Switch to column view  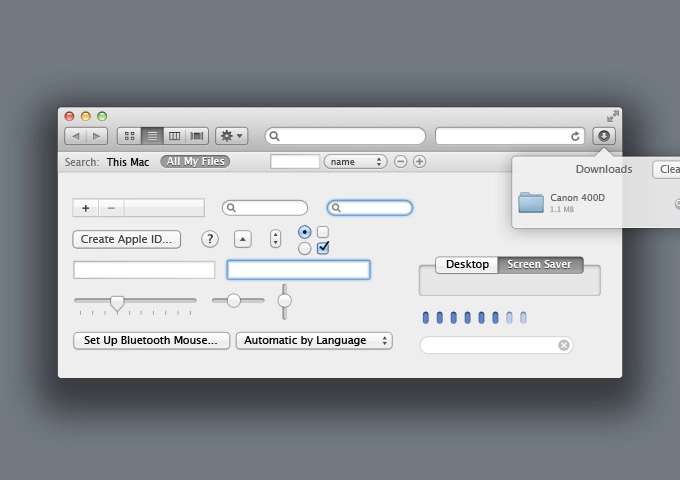pyautogui.click(x=175, y=136)
